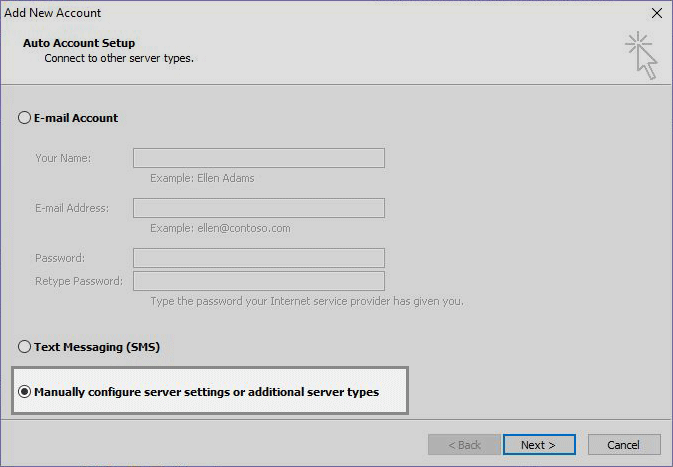
Task: Click the Internet service provider password hint
Action: coord(306,301)
